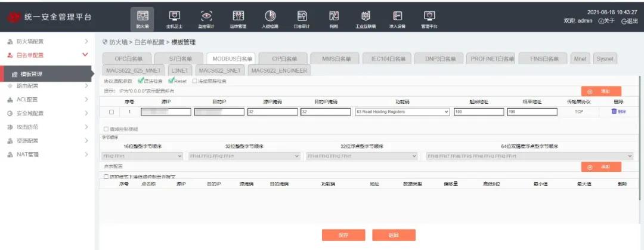Switch to the CIP白名单 tab
The height and width of the screenshot is (250, 644).
coord(283,59)
